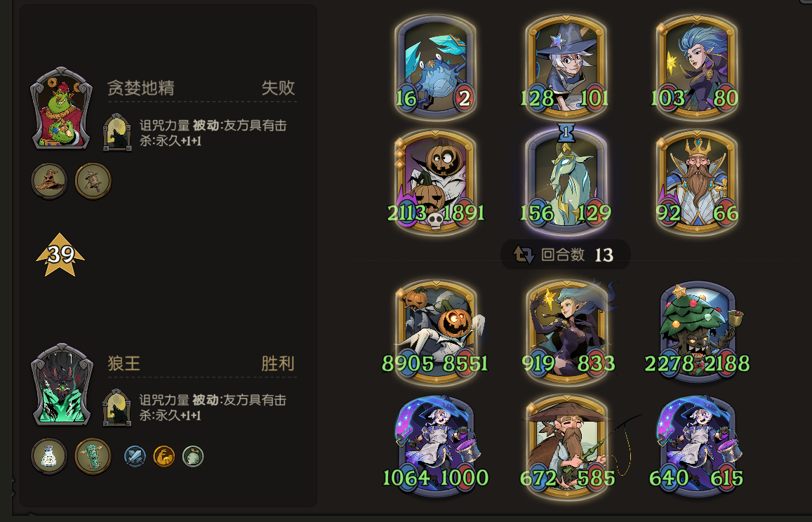Select the blue crab card with 16/2
The height and width of the screenshot is (522, 812).
click(x=436, y=67)
